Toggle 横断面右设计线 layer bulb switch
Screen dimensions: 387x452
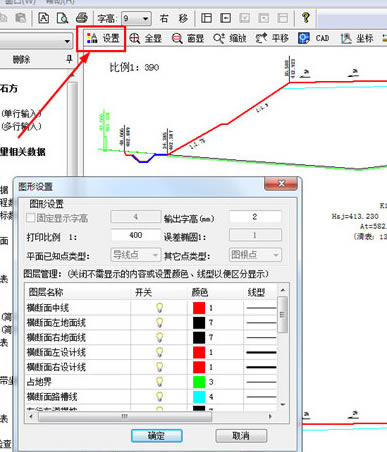coord(160,367)
